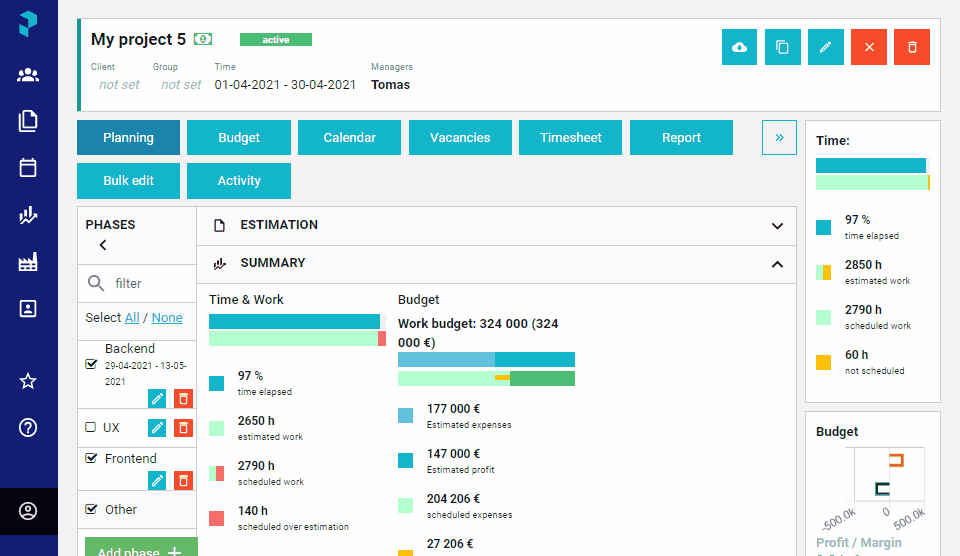Open the contact card sidebar icon
Viewport: 960px width, 556px height.
(x=28, y=309)
